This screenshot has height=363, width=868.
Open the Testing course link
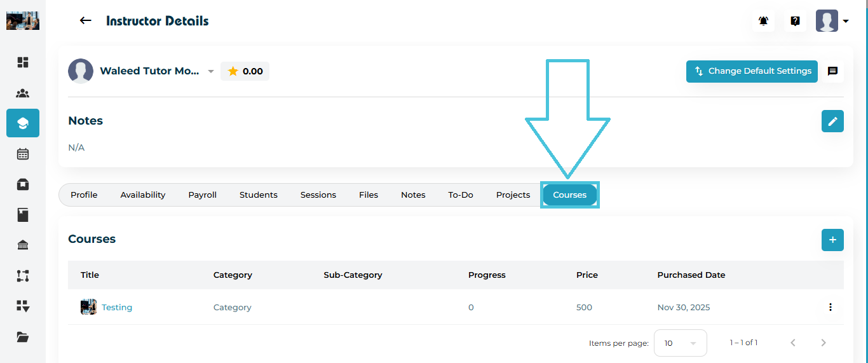click(117, 307)
